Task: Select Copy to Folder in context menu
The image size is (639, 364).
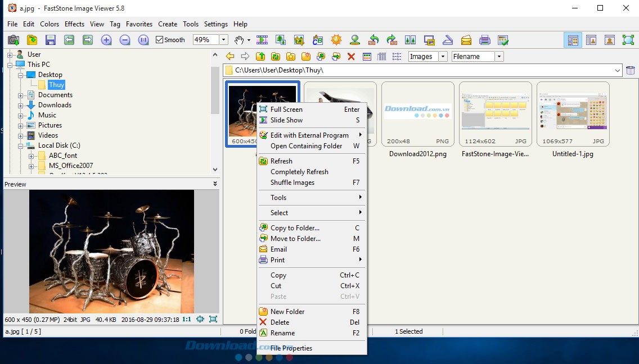Action: [295, 228]
